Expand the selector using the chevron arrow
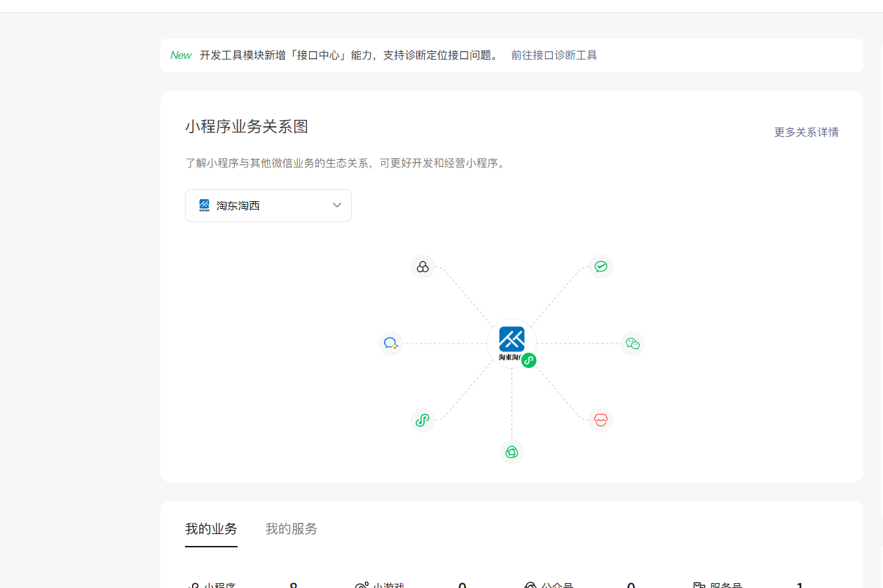Viewport: 883px width, 588px height. point(337,205)
